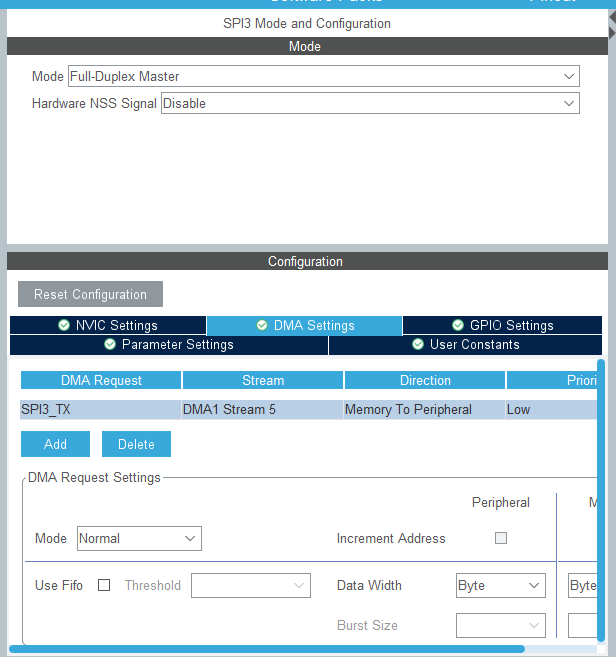Open the DMA Mode dropdown showing Normal

(x=140, y=538)
